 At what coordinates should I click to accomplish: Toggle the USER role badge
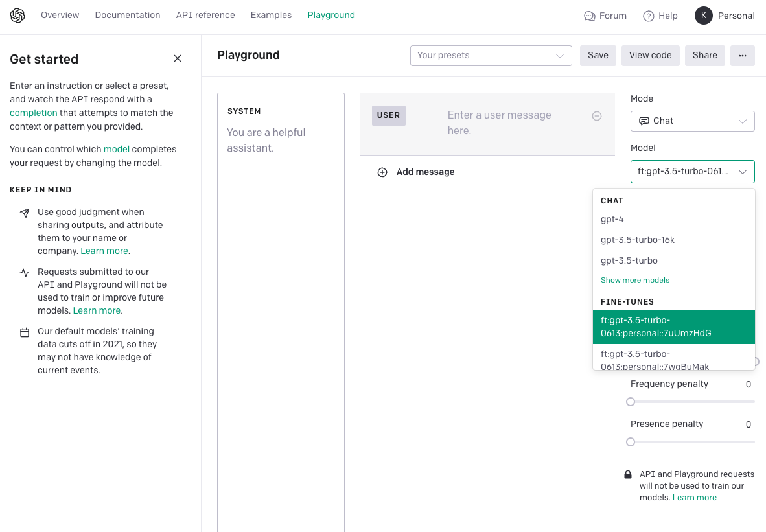point(388,116)
